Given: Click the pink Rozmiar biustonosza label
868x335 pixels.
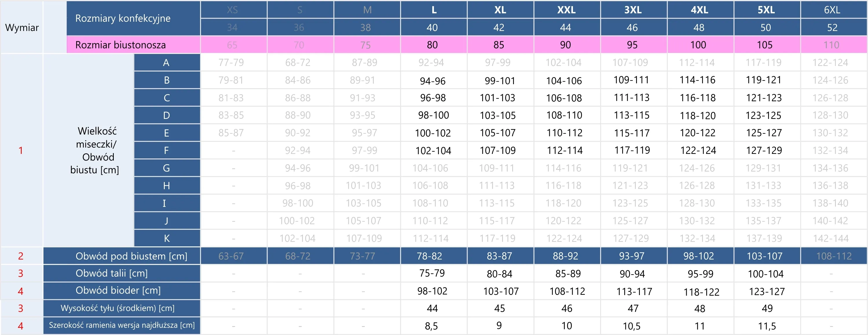Looking at the screenshot, I should tap(120, 45).
